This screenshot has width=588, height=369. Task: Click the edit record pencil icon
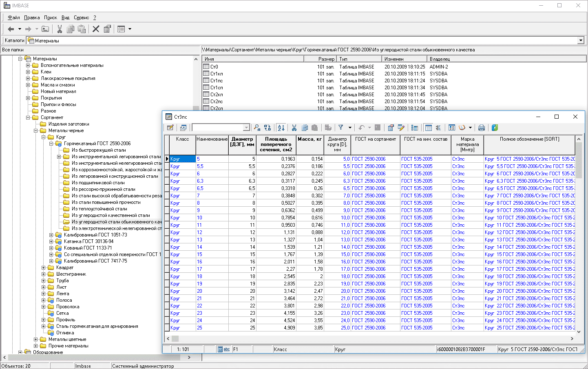pyautogui.click(x=170, y=128)
